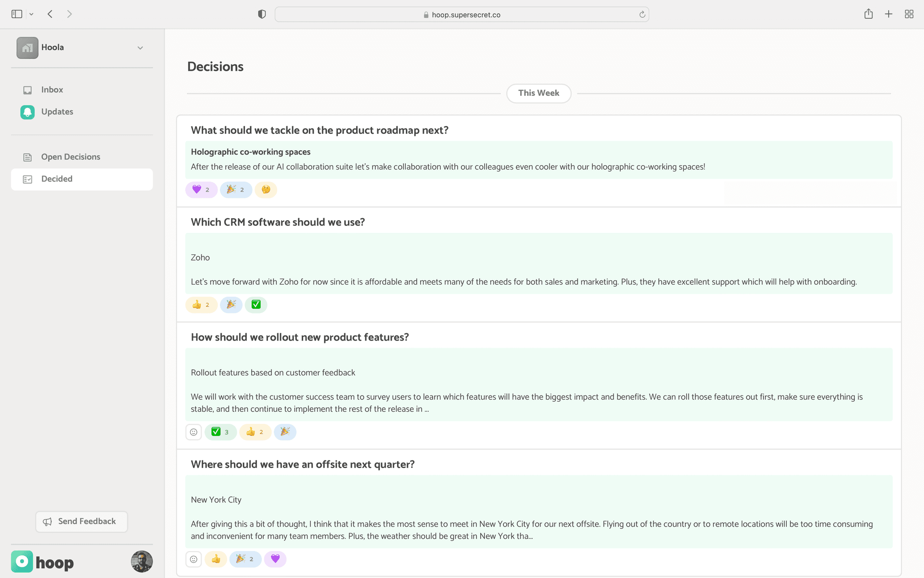
Task: Click Send Feedback button
Action: tap(81, 522)
